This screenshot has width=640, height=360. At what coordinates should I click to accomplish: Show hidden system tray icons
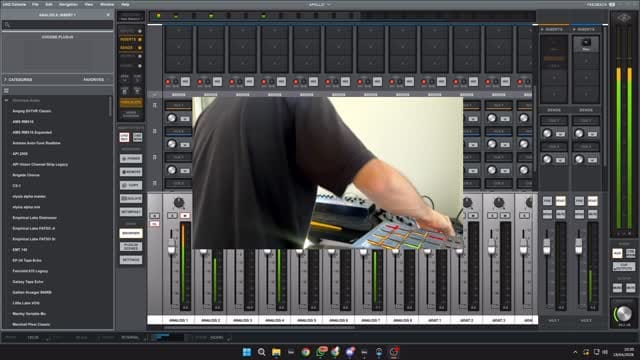575,352
